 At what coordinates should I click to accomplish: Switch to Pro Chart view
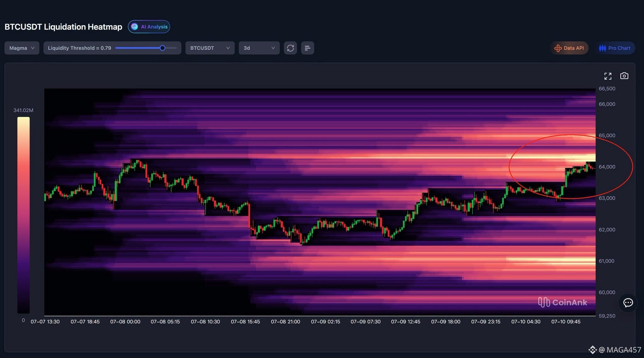click(615, 48)
